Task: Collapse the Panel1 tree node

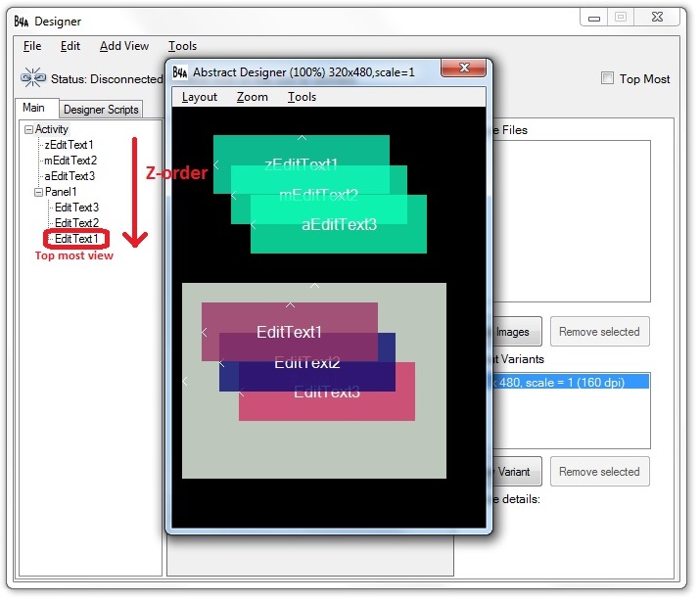Action: pyautogui.click(x=39, y=192)
